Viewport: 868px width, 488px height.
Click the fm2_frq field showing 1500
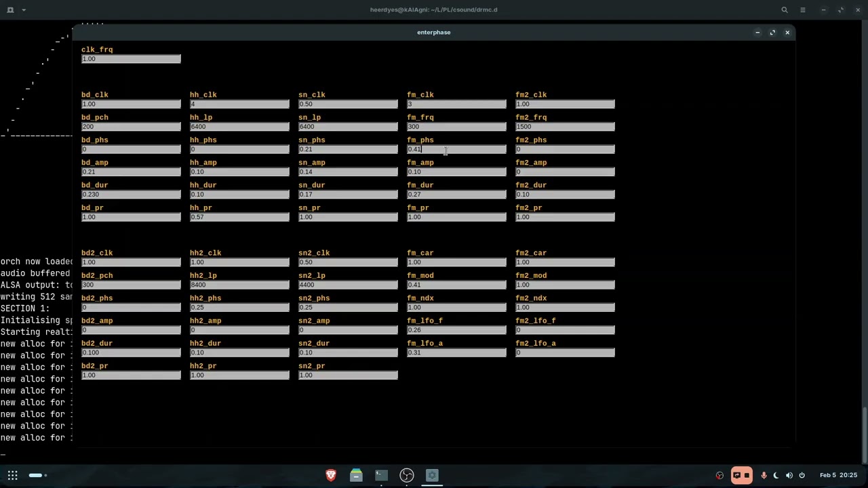point(565,127)
